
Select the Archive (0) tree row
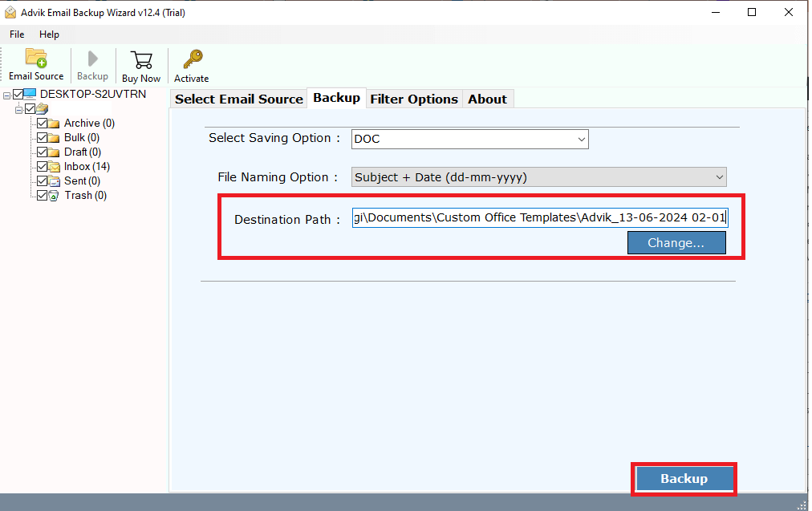click(x=89, y=124)
